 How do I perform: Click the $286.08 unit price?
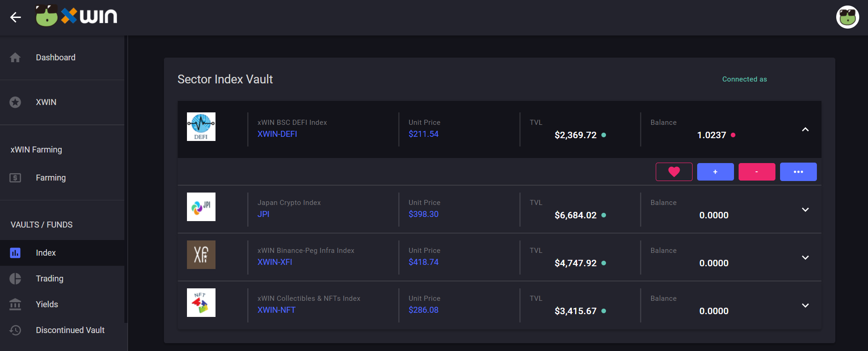pyautogui.click(x=424, y=310)
